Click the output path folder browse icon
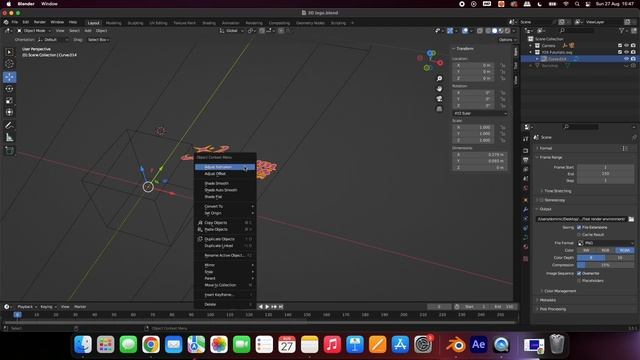640x360 pixels. click(631, 219)
